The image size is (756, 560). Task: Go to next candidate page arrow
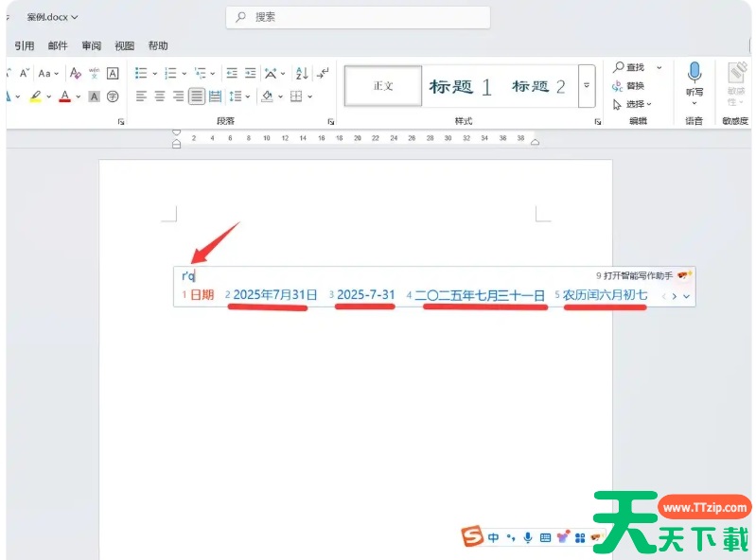pyautogui.click(x=674, y=296)
